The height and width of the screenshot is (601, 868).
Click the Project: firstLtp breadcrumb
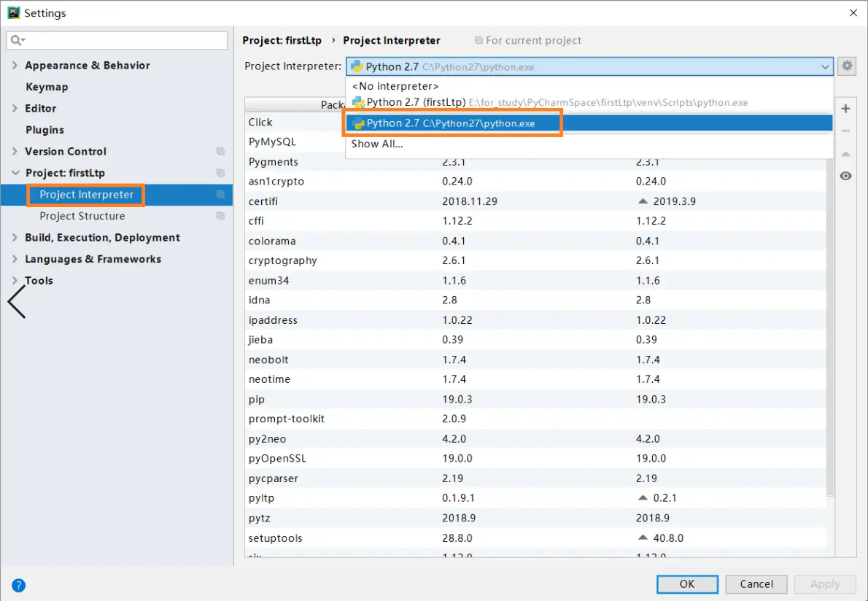(x=282, y=40)
